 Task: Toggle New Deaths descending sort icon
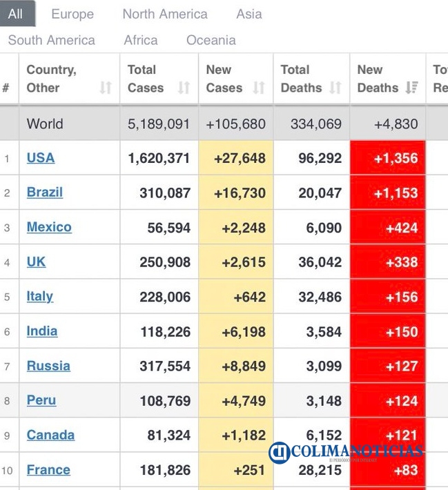(x=411, y=88)
